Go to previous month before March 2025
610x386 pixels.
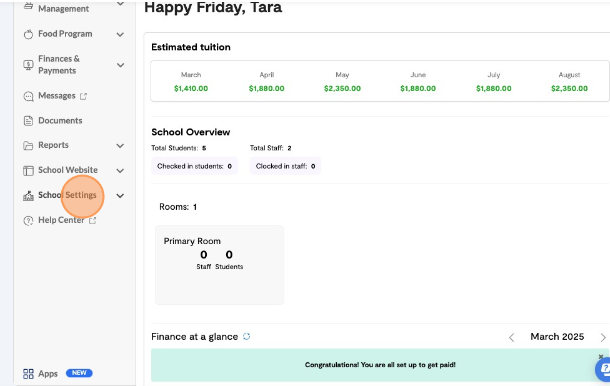(512, 337)
